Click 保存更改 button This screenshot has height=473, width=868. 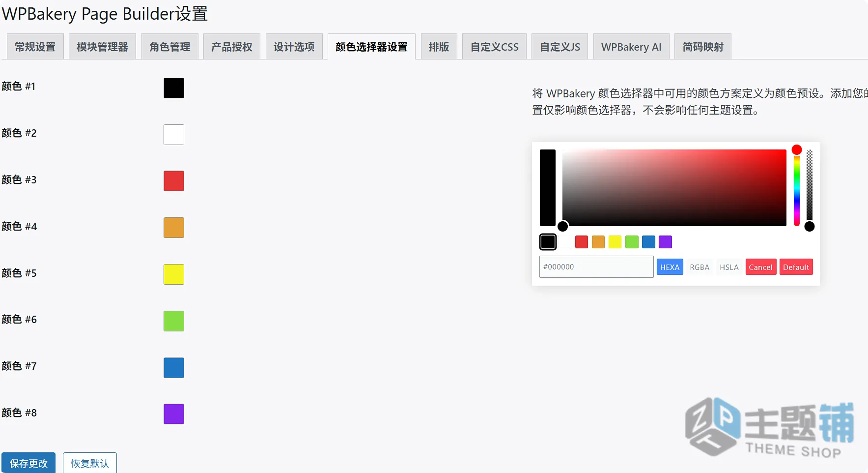[x=28, y=463]
